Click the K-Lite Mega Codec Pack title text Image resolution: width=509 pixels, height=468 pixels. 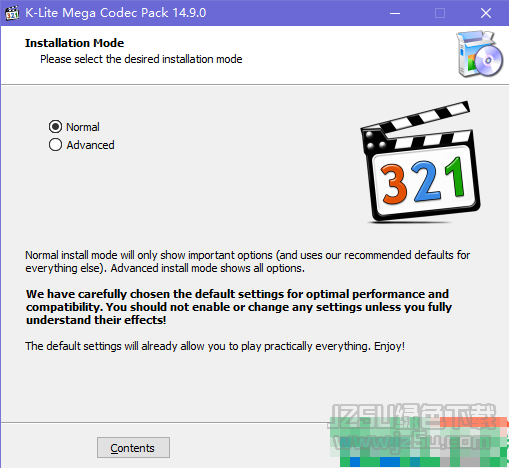coord(116,13)
